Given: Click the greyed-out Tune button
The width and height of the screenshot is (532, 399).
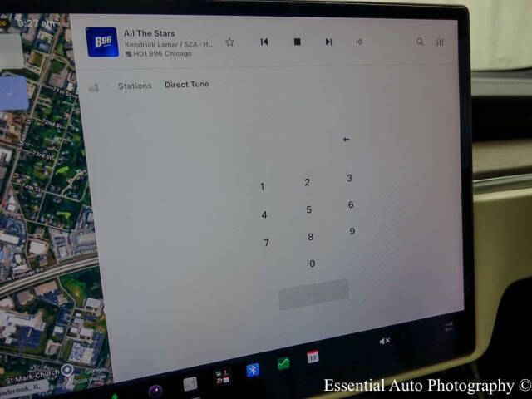Looking at the screenshot, I should click(x=313, y=294).
